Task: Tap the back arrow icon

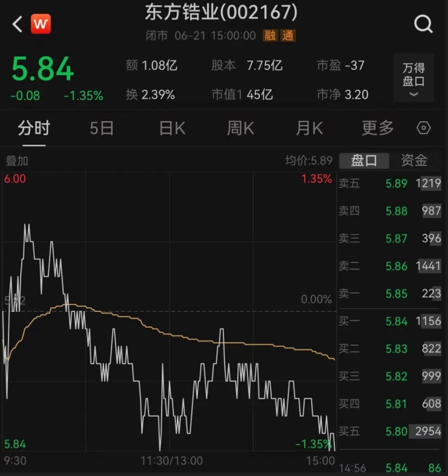Action: tap(17, 24)
